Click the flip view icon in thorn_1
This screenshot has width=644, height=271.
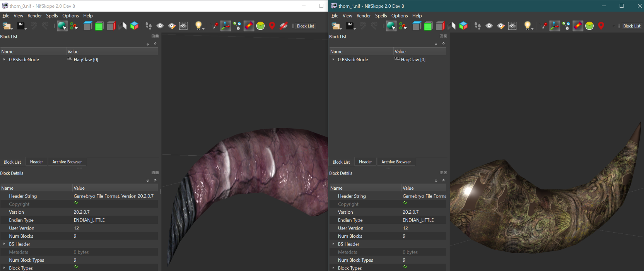coord(452,26)
